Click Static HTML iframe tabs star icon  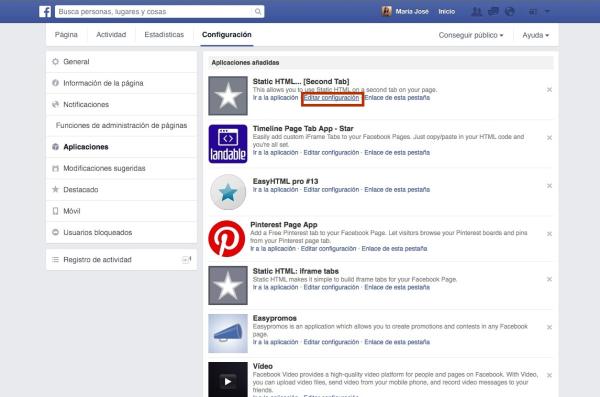click(228, 285)
